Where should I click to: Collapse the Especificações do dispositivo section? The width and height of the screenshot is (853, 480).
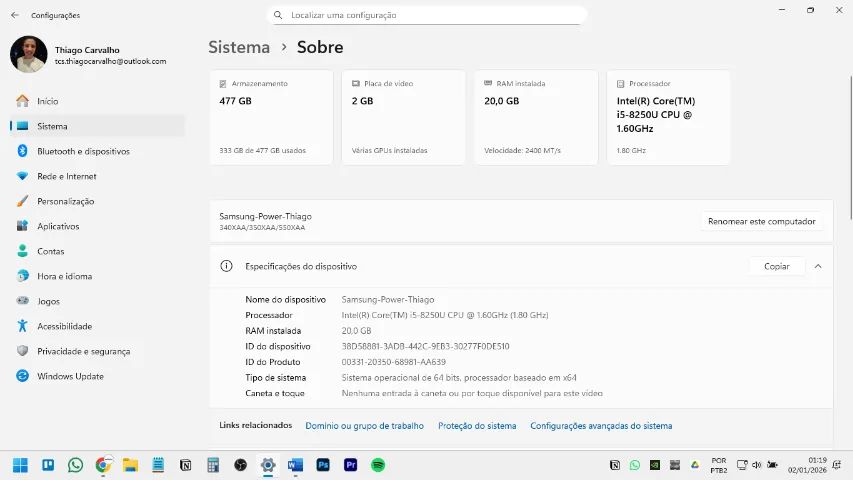818,267
